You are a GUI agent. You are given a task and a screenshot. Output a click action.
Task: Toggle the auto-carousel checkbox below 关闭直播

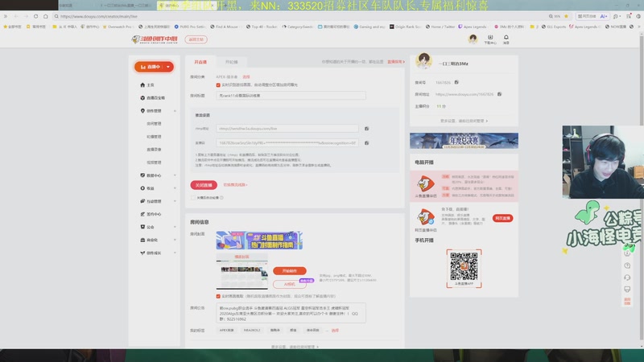[193, 197]
